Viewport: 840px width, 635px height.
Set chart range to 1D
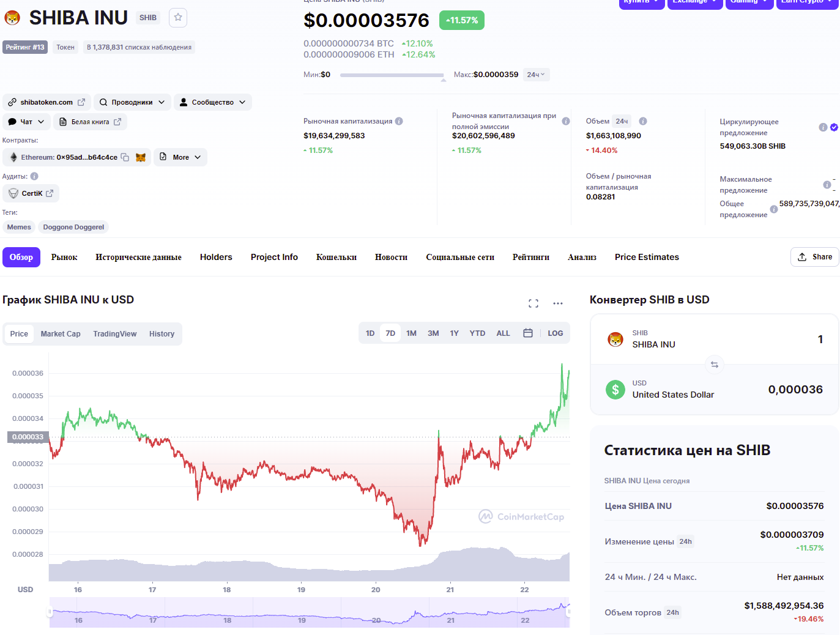(370, 333)
